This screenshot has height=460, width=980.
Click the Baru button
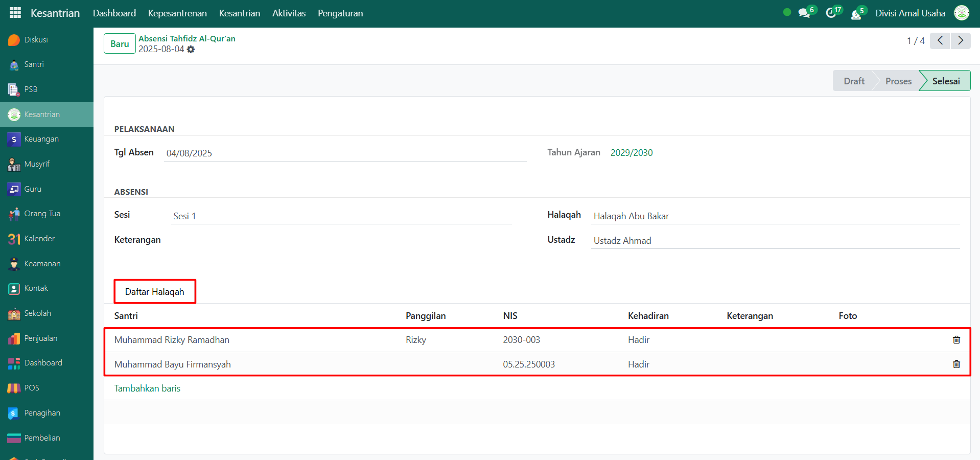coord(120,44)
